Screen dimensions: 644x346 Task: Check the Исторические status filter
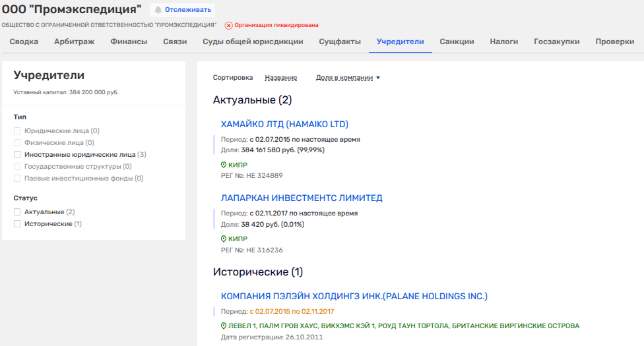tap(17, 224)
